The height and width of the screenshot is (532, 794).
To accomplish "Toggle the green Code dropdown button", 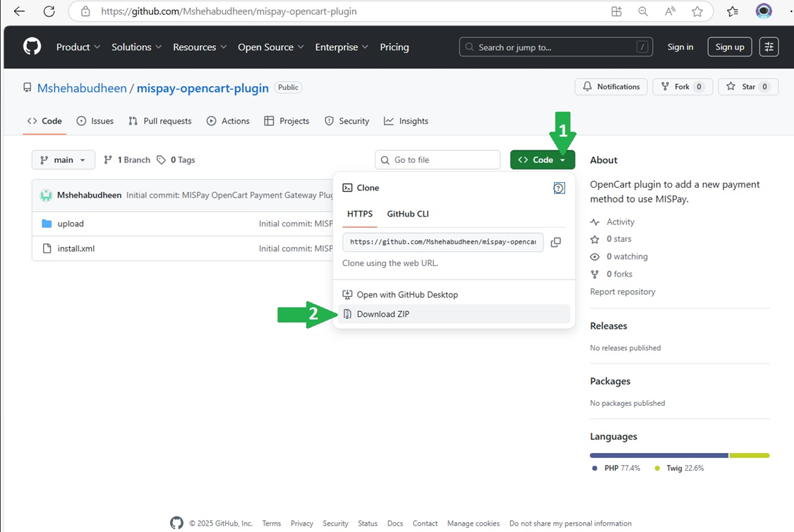I will click(542, 160).
